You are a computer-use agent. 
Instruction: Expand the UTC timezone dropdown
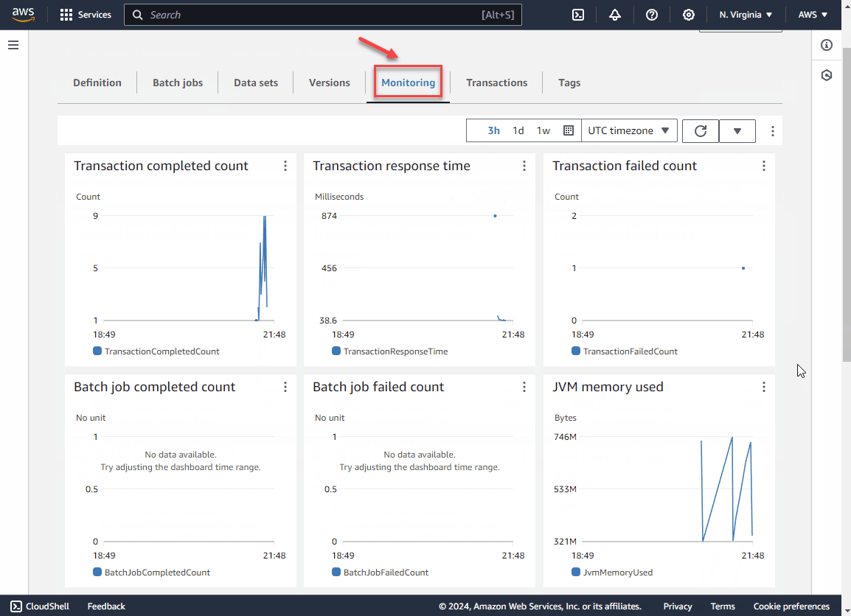point(629,130)
